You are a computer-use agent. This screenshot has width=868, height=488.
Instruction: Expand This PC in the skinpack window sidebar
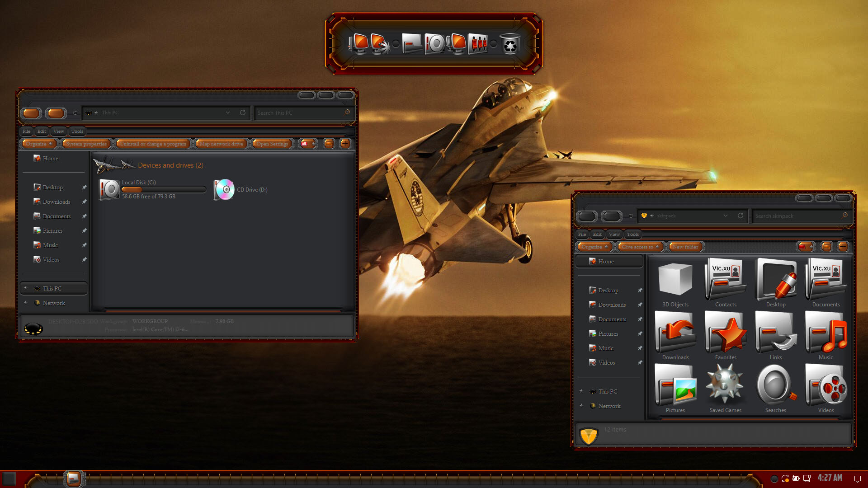point(582,391)
